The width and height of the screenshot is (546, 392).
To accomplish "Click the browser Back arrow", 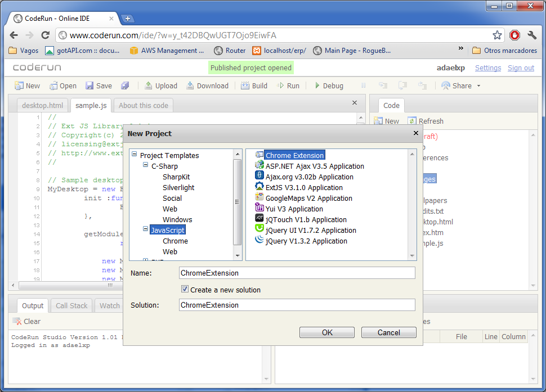I will pyautogui.click(x=14, y=35).
